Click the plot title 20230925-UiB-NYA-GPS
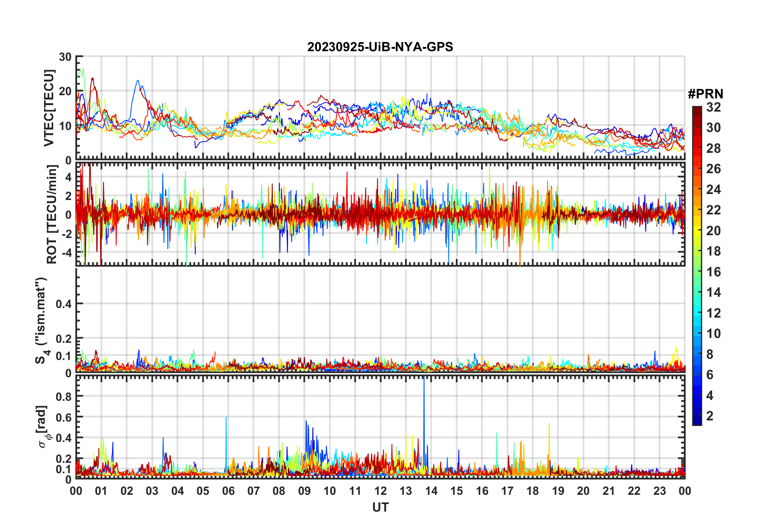The height and width of the screenshot is (532, 761). (380, 47)
